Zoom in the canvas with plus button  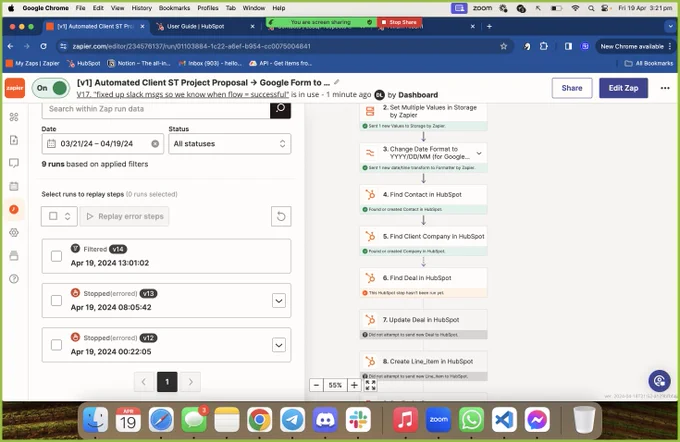point(354,385)
